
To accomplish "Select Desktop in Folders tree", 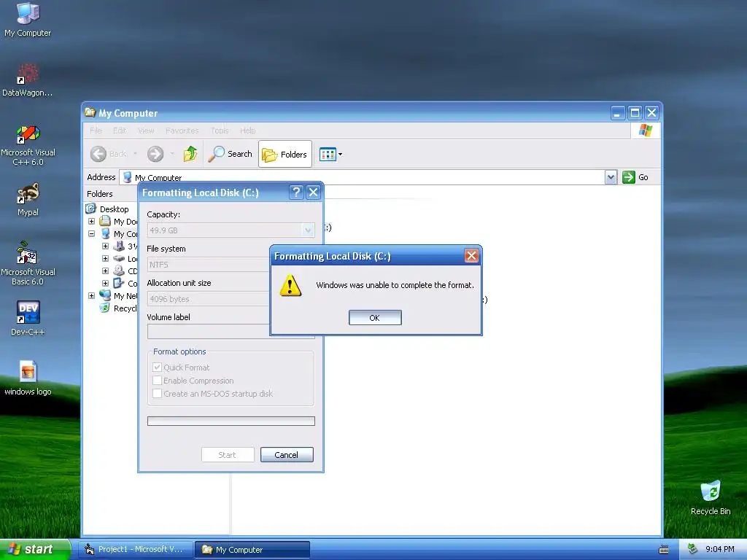I will coord(114,209).
